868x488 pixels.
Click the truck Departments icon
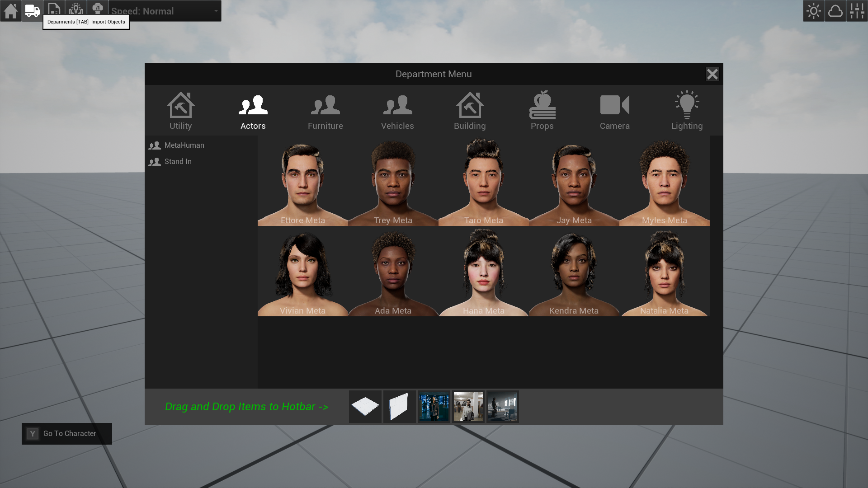point(33,11)
